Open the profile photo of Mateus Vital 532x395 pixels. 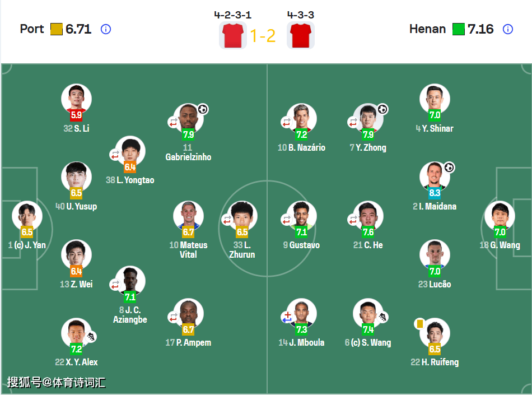(x=188, y=216)
